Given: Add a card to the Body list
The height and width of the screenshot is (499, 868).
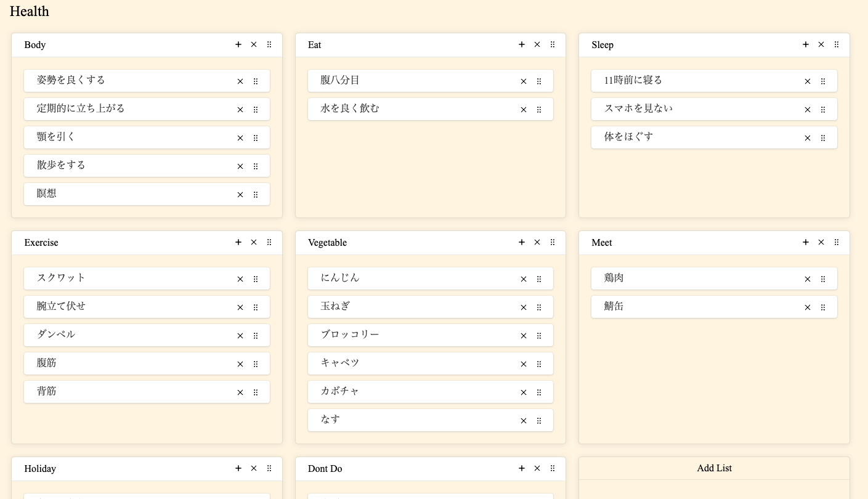Looking at the screenshot, I should coord(238,44).
